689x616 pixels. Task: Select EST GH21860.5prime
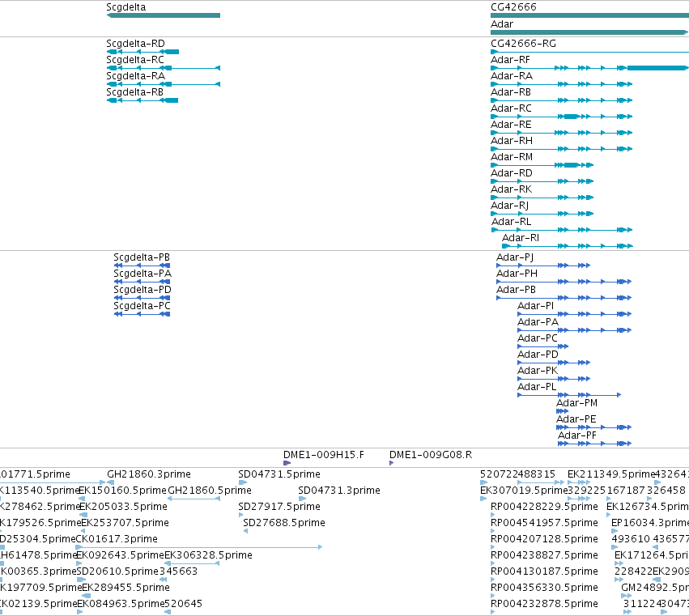tap(210, 491)
